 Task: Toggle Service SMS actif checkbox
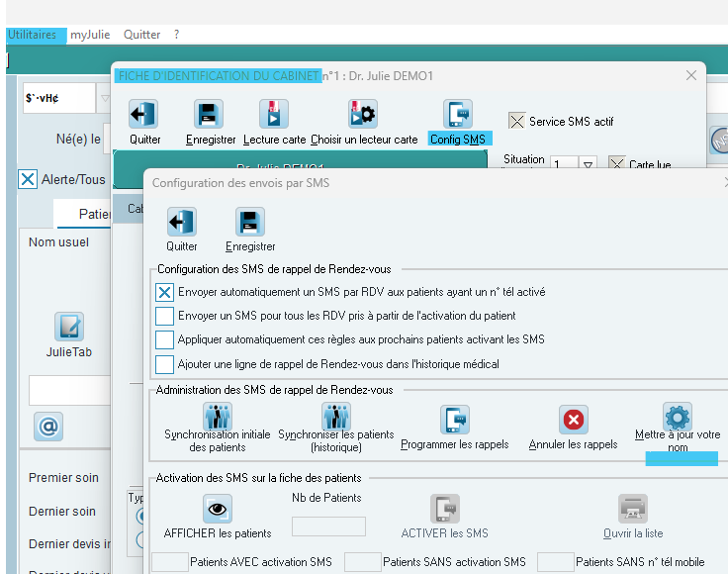pos(516,121)
